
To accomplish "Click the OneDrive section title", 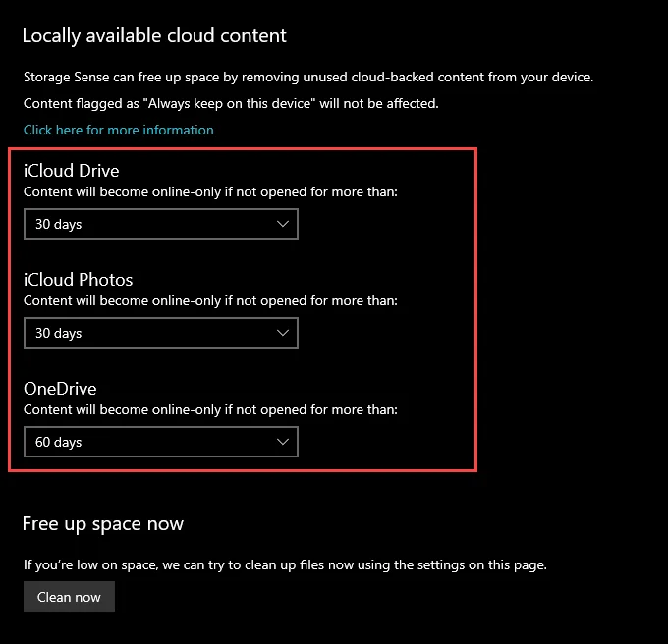I will 60,389.
